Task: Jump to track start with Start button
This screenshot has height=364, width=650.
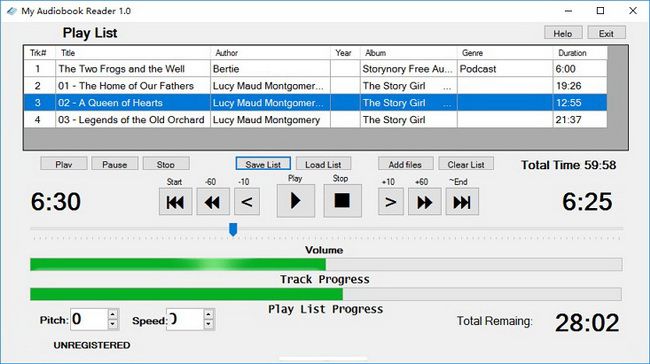Action: (x=175, y=201)
